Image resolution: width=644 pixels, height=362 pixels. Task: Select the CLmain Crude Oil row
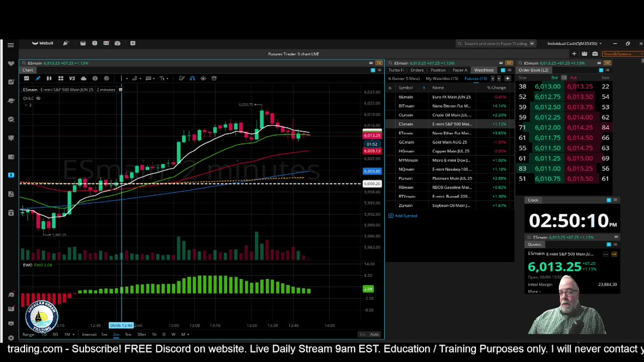point(450,115)
